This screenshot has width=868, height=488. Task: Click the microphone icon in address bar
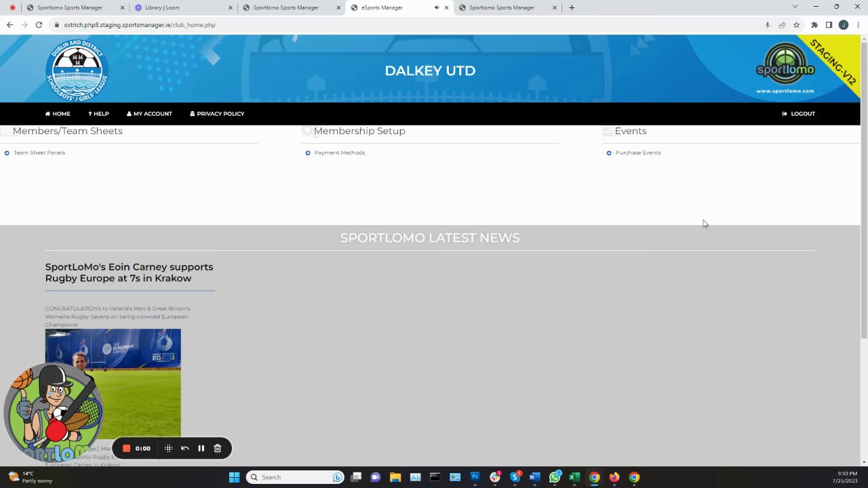click(767, 25)
